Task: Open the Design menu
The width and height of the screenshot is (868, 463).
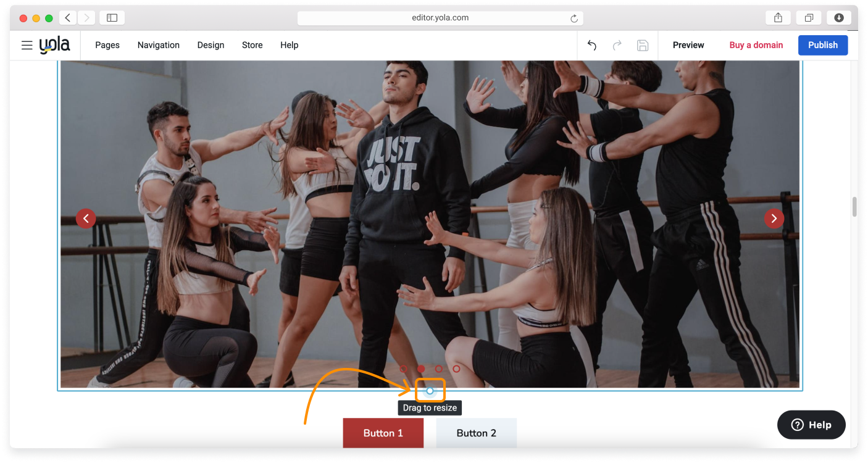Action: coord(211,45)
